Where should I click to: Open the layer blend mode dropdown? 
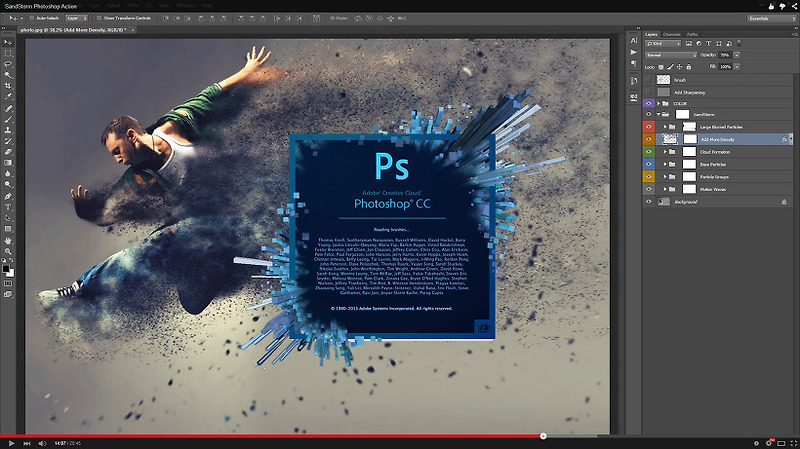(670, 55)
